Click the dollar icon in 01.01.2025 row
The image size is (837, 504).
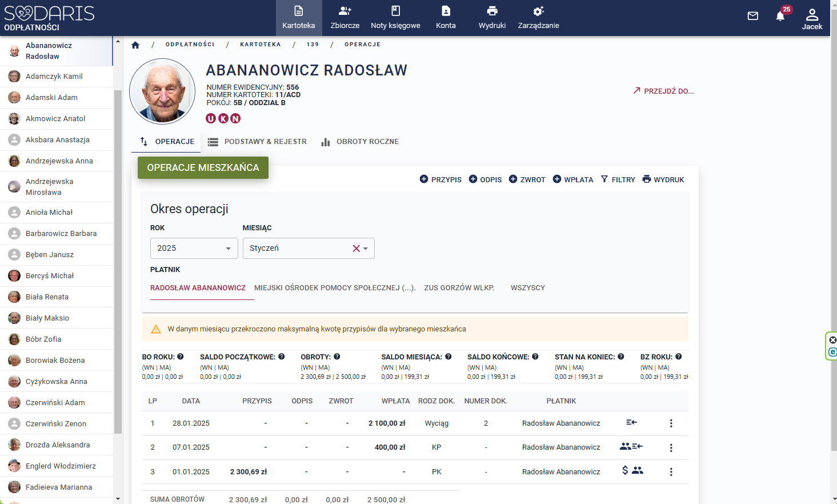click(x=625, y=470)
